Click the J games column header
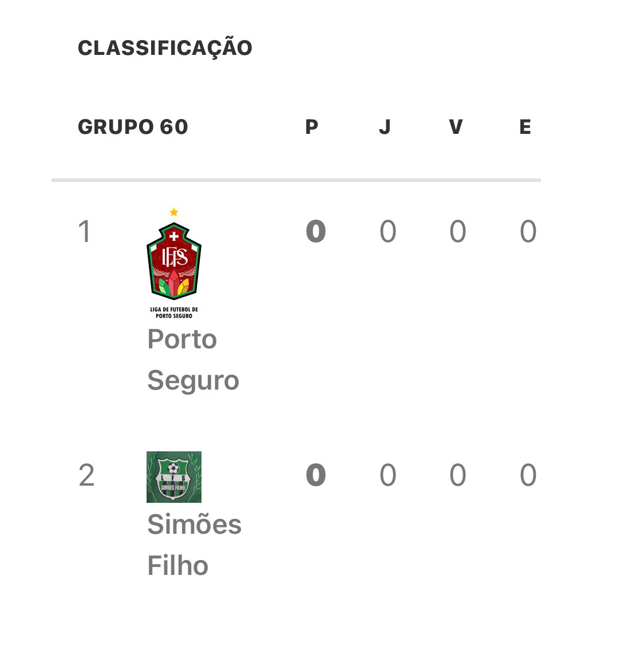The height and width of the screenshot is (659, 644). point(385,127)
